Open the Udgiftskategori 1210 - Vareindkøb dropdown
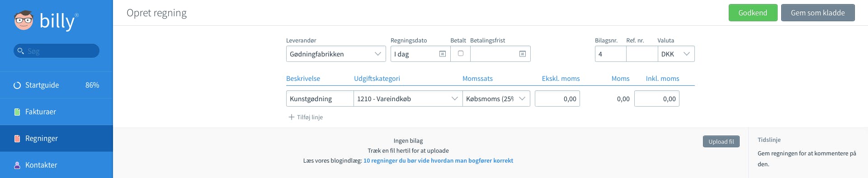This screenshot has width=868, height=178. tap(408, 98)
